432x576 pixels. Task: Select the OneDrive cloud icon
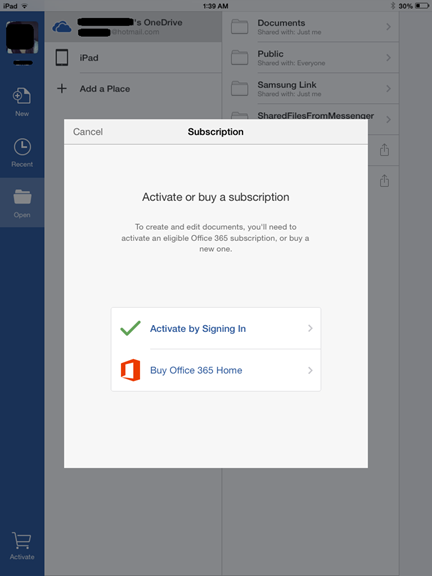pos(62,27)
